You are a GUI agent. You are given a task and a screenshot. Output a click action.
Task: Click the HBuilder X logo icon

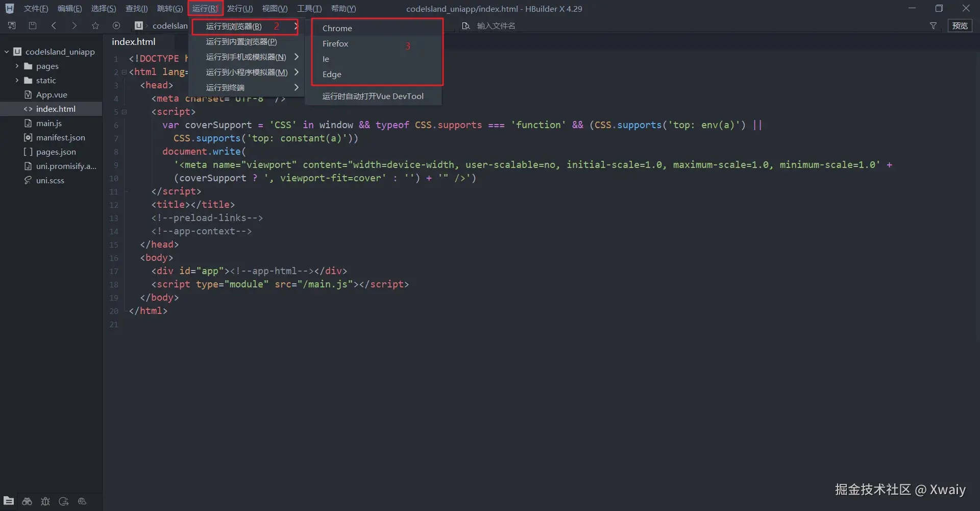(x=9, y=9)
